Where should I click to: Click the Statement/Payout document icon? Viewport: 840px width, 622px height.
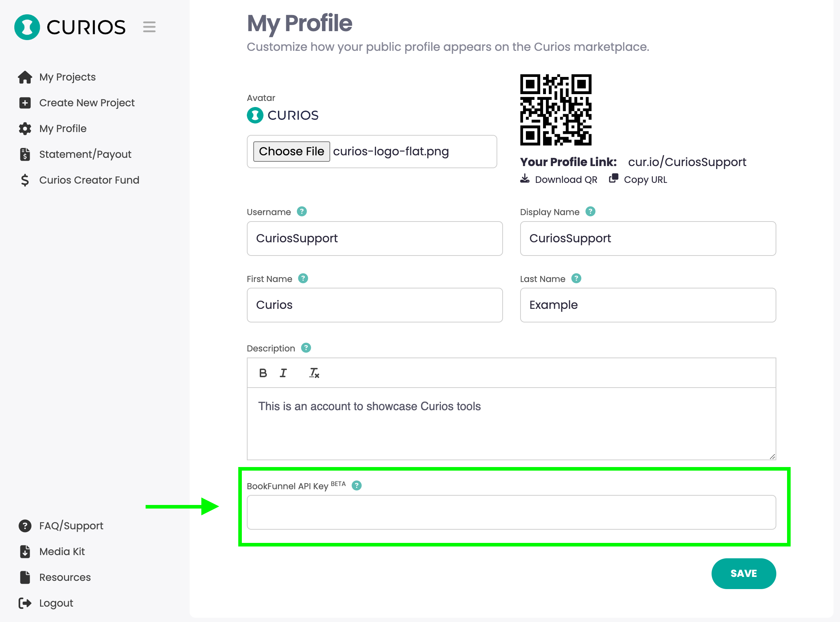tap(25, 154)
